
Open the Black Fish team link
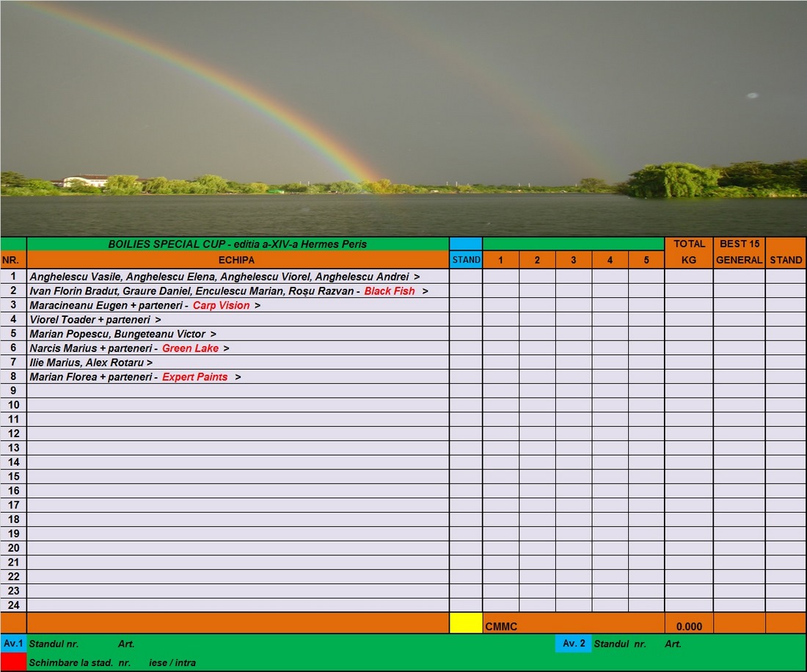point(390,291)
